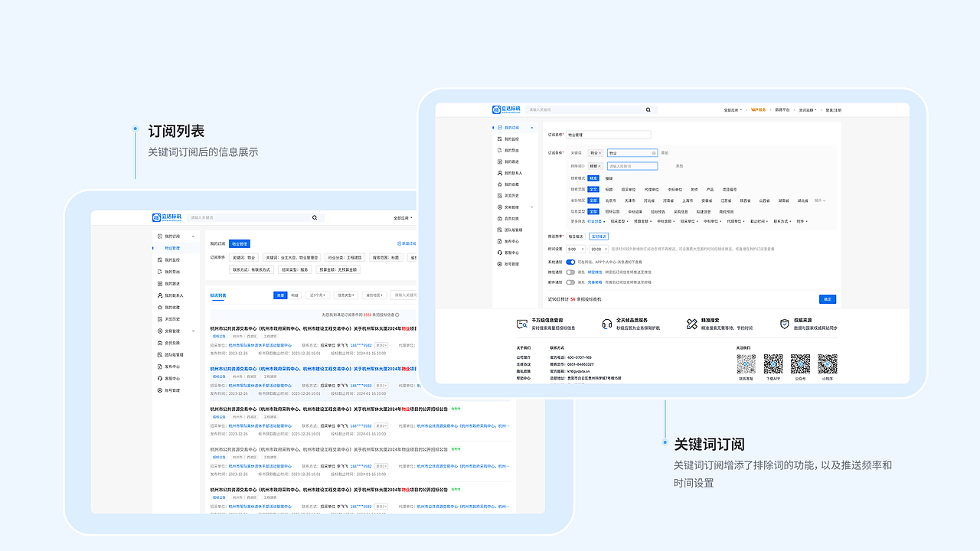Click the exclusion word input field

pyautogui.click(x=632, y=166)
